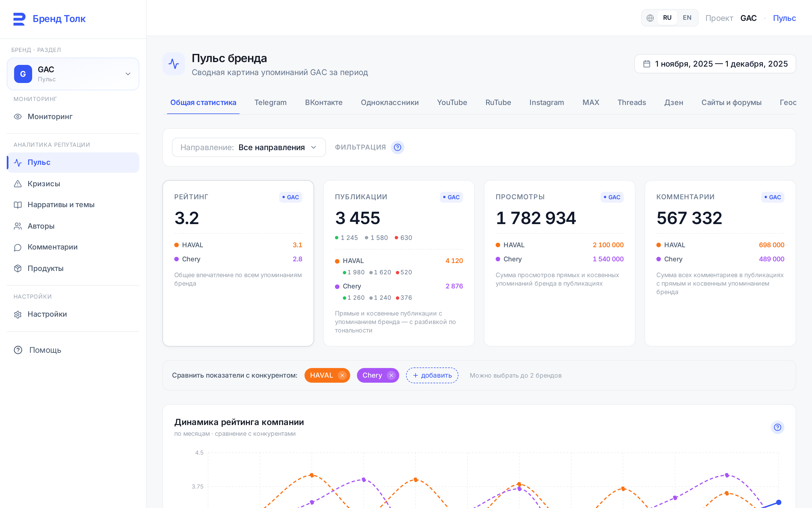Open Кризисы section in the sidebar
This screenshot has width=812, height=508.
pos(73,184)
